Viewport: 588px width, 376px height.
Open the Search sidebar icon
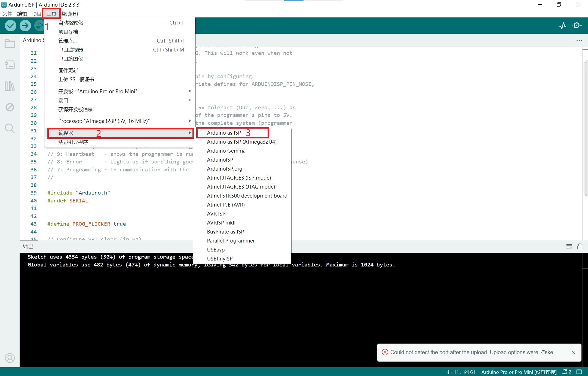(x=10, y=128)
